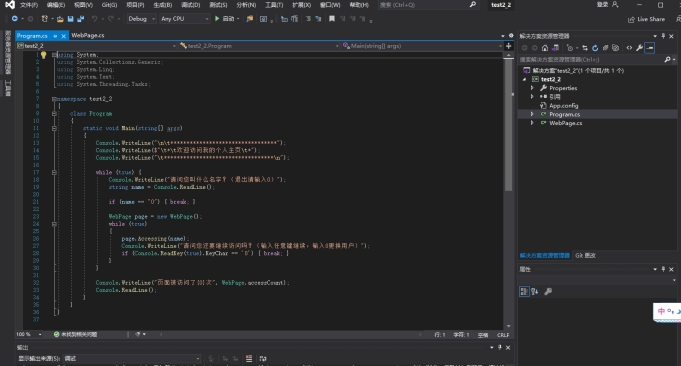Click the bookmark icon in the toolbar

point(332,19)
